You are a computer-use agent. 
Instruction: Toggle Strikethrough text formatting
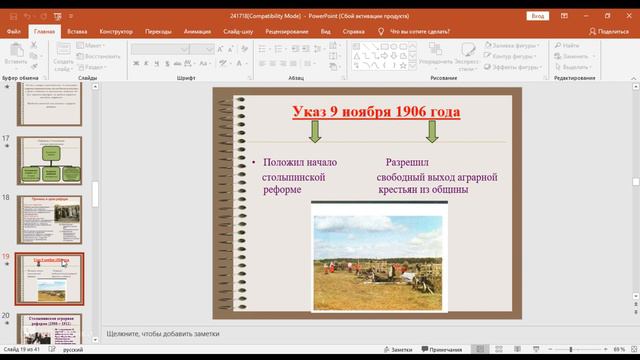coord(177,64)
